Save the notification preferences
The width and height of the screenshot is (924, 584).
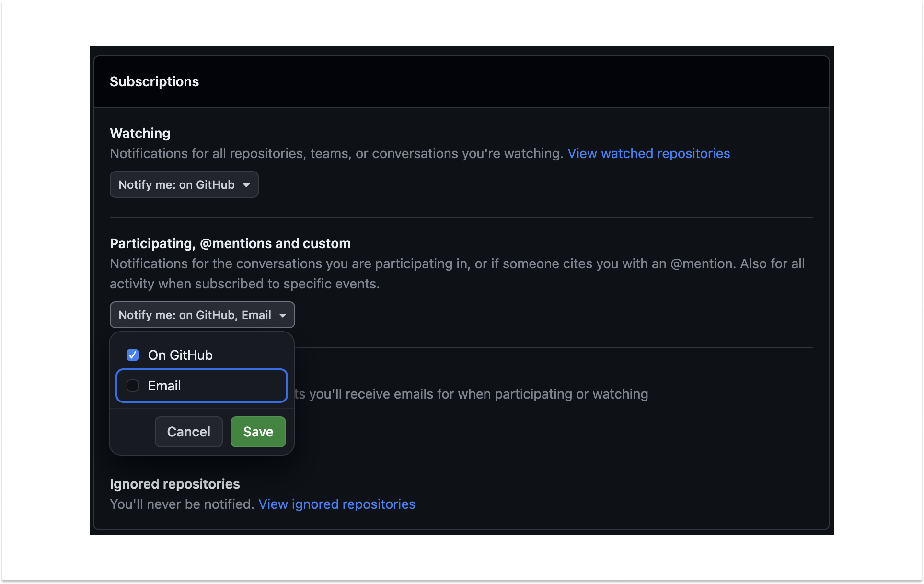click(x=258, y=431)
